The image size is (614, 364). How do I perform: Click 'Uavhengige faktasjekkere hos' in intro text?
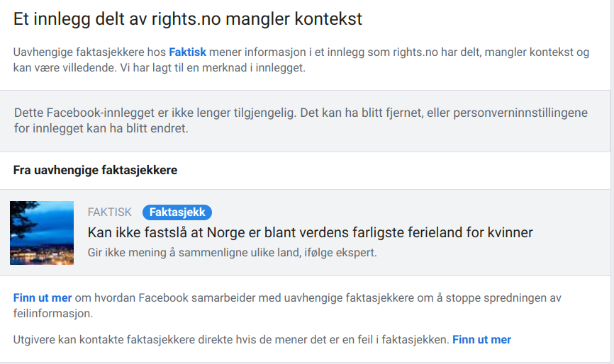coord(89,52)
